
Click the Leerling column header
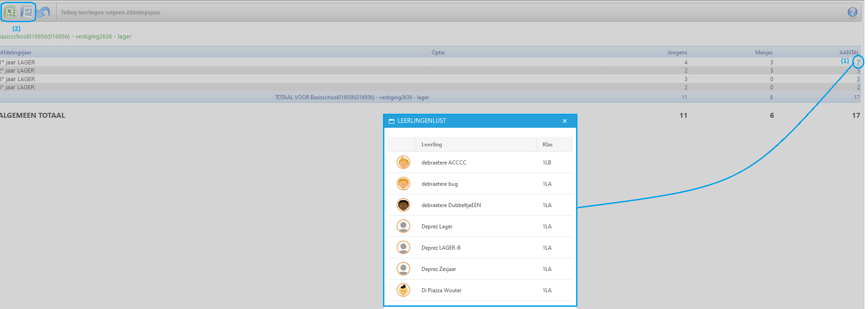pyautogui.click(x=432, y=145)
